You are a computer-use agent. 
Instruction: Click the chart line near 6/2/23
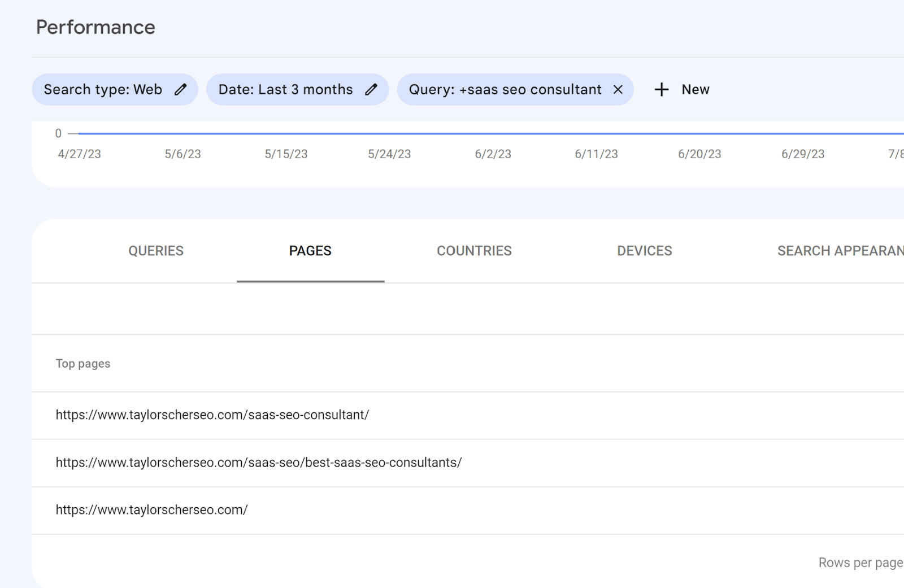click(493, 134)
